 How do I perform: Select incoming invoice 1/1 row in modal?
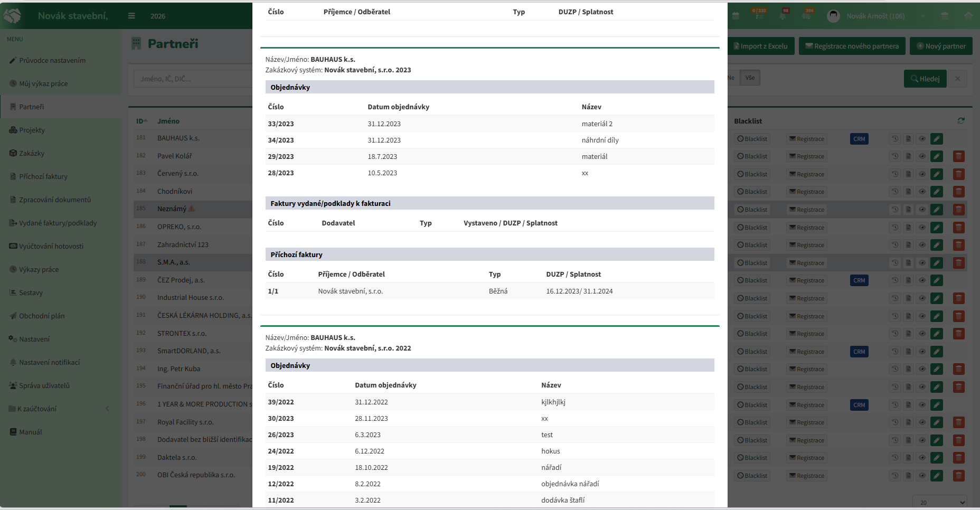pos(489,291)
